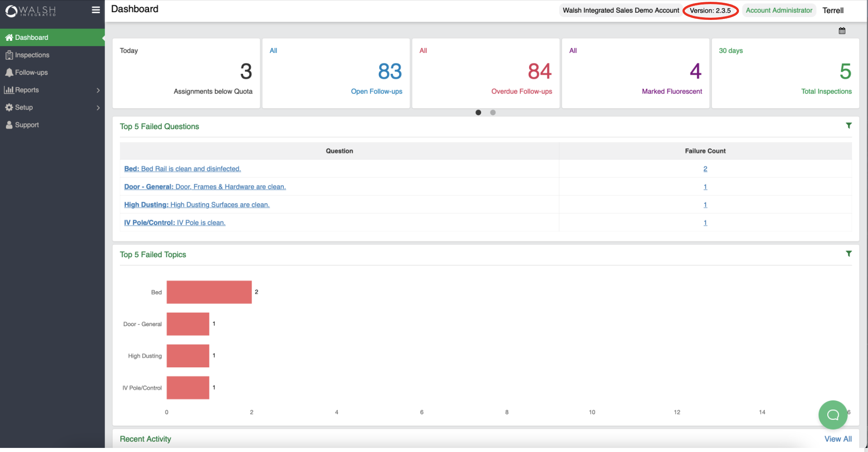Select the Inspections clipboard icon in sidebar
This screenshot has height=452, width=868.
10,55
